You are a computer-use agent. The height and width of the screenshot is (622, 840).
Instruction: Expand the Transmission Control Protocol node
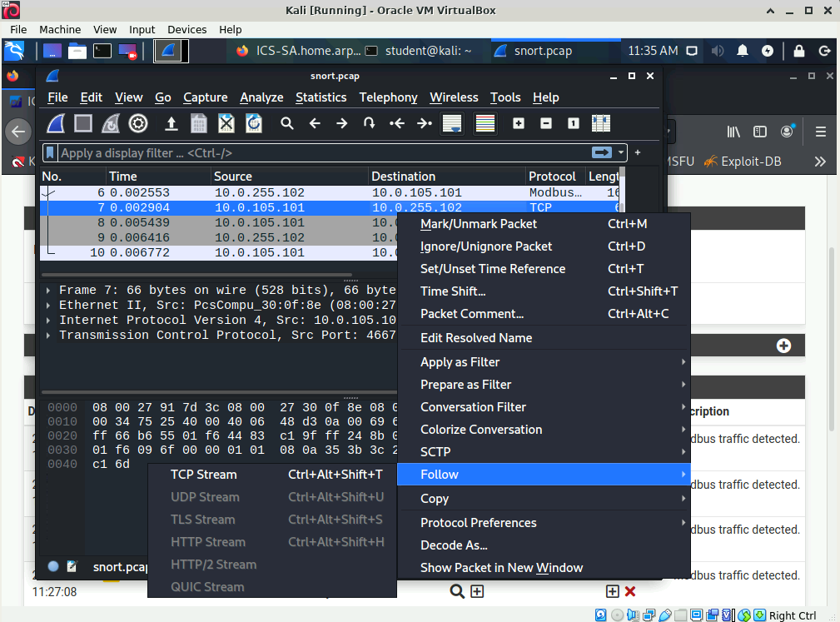click(48, 336)
